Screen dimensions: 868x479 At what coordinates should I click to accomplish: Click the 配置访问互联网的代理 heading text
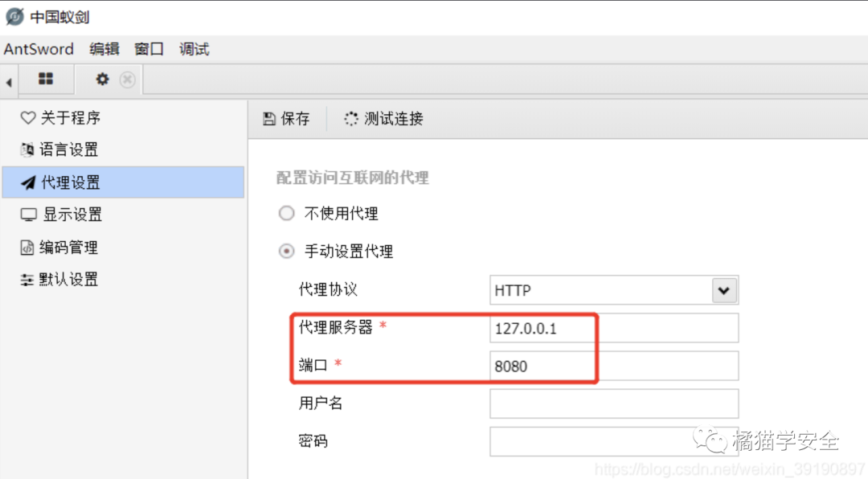[x=353, y=178]
